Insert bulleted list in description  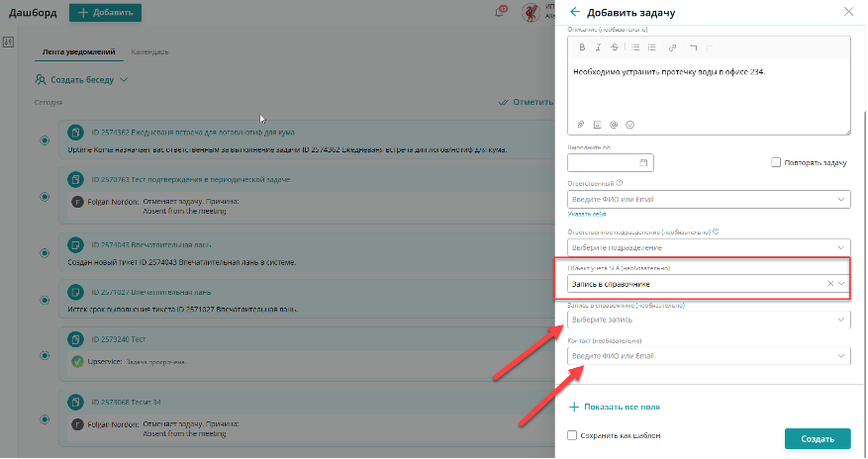(x=635, y=47)
